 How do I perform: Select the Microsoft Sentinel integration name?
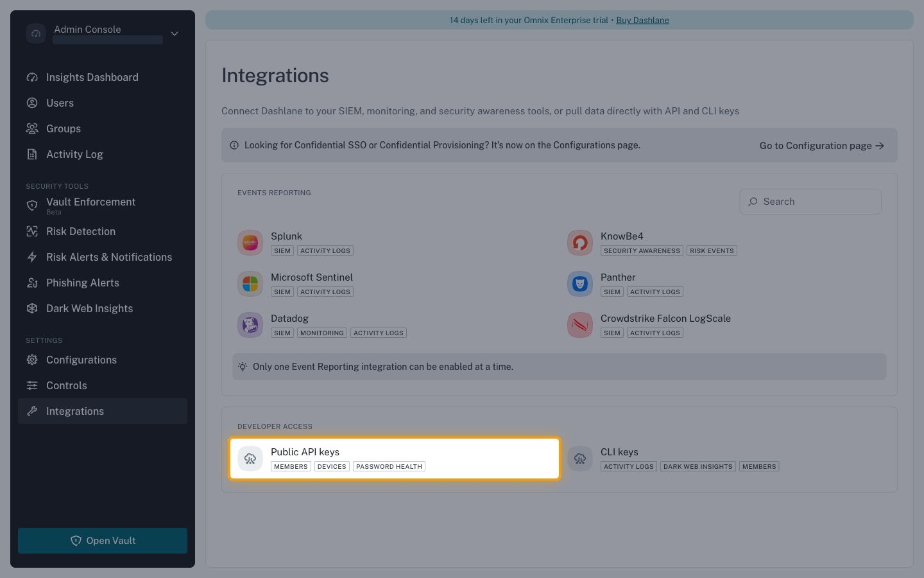coord(312,277)
